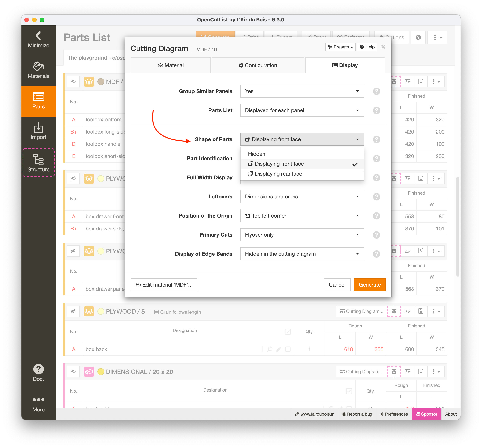Expand the Position of the Origin dropdown
This screenshot has height=448, width=482.
click(x=302, y=216)
